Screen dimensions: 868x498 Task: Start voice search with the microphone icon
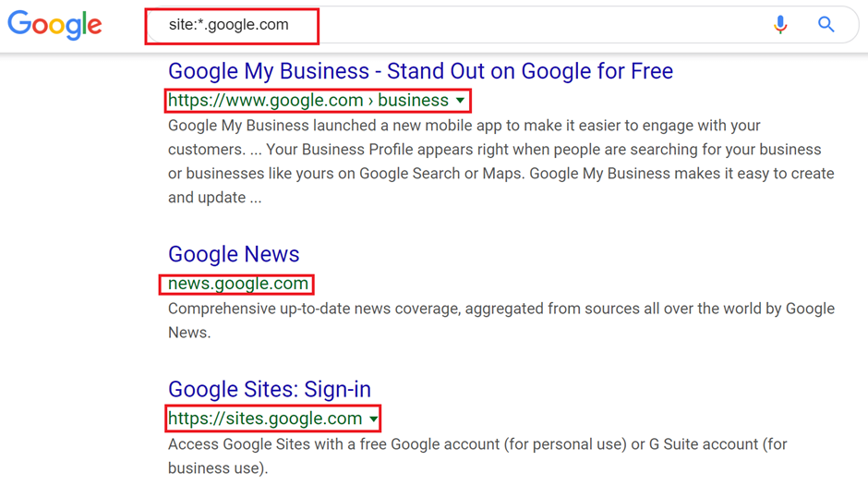point(780,25)
